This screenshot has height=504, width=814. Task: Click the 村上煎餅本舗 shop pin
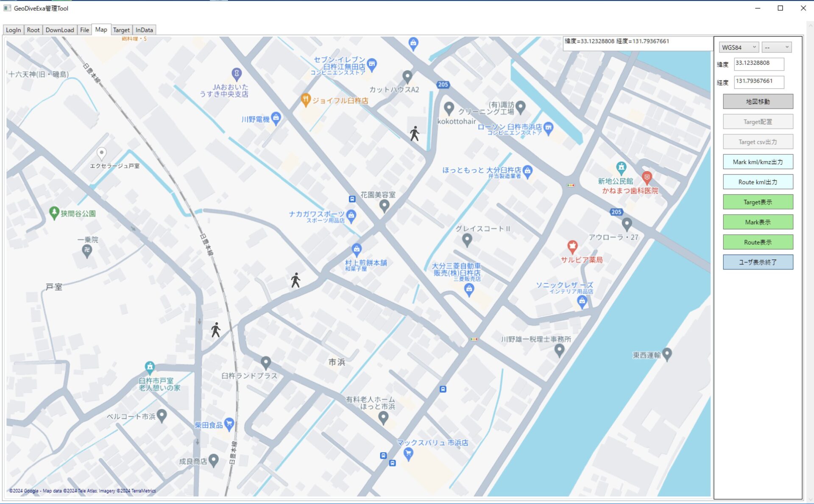357,250
